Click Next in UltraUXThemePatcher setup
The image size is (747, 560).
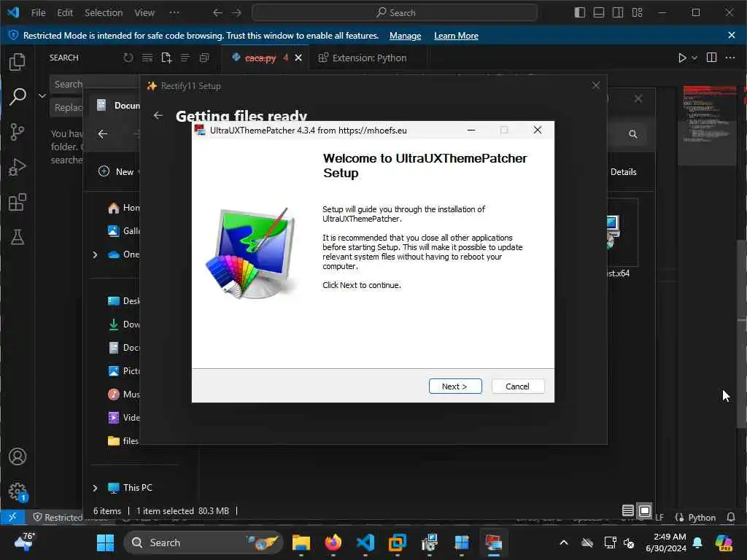pyautogui.click(x=455, y=386)
